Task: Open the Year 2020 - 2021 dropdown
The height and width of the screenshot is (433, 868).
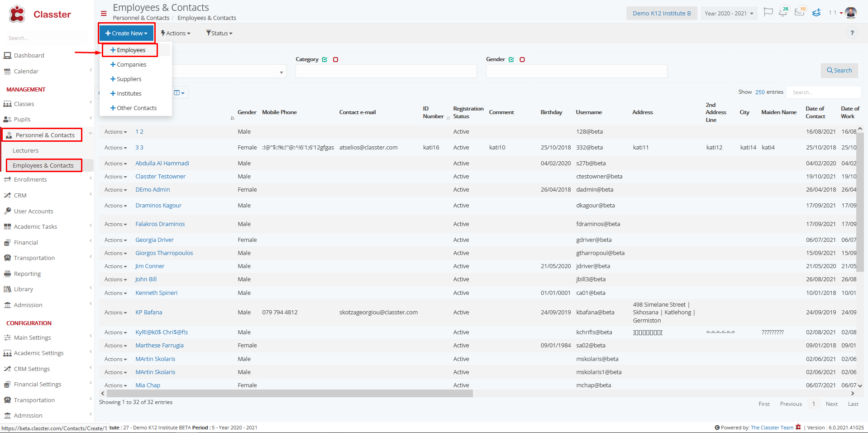Action: (729, 13)
